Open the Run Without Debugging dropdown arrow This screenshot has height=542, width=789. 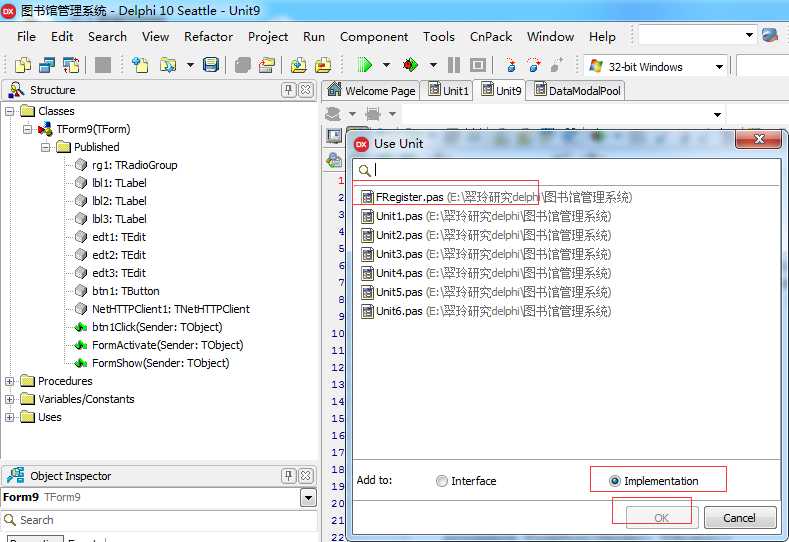click(x=433, y=65)
